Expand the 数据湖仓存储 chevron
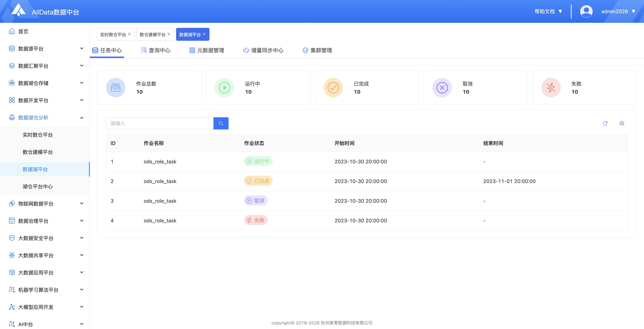644x329 pixels. pyautogui.click(x=82, y=83)
